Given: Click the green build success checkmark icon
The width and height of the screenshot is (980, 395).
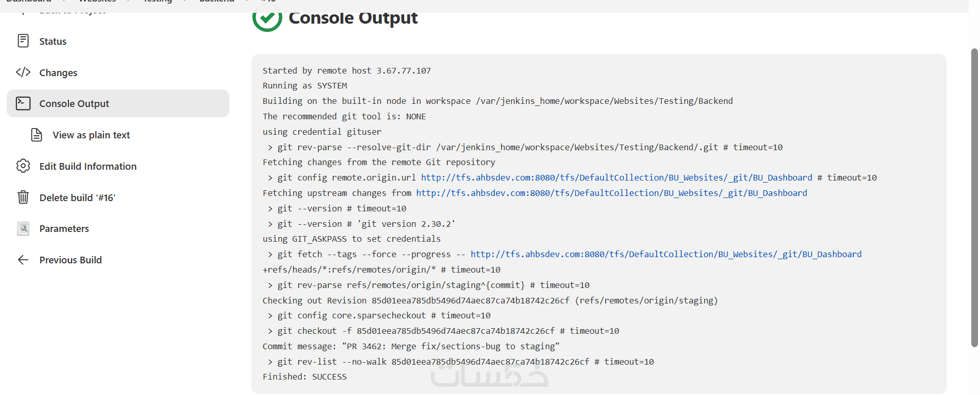Looking at the screenshot, I should (x=267, y=19).
